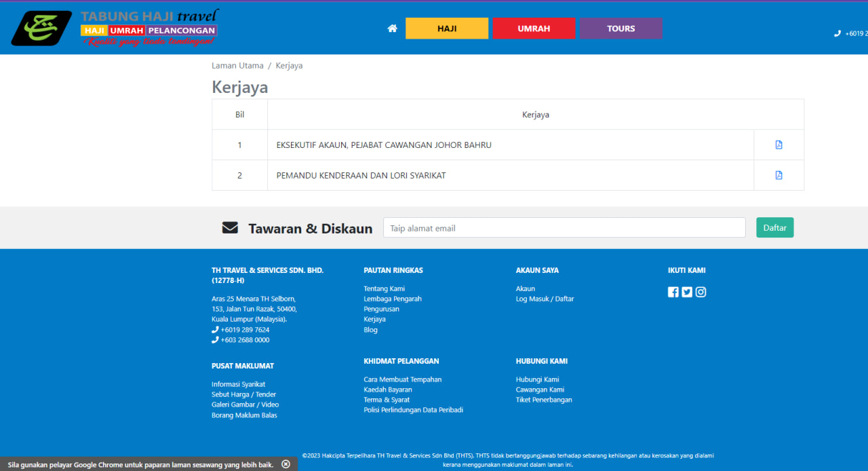Click the envelope icon beside Tawaran & Diskaun

230,228
